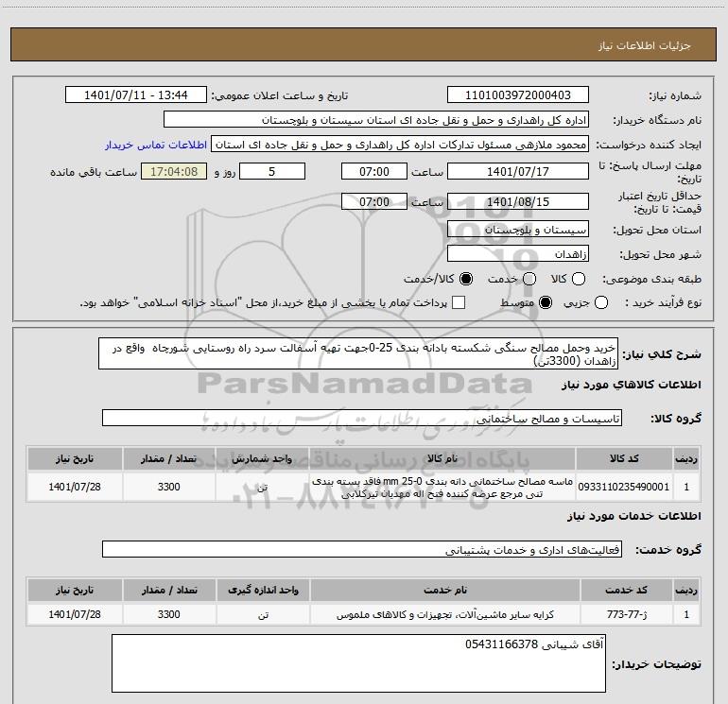Click واحد اندازه گیری column header
This screenshot has height=704, width=728.
(x=263, y=590)
